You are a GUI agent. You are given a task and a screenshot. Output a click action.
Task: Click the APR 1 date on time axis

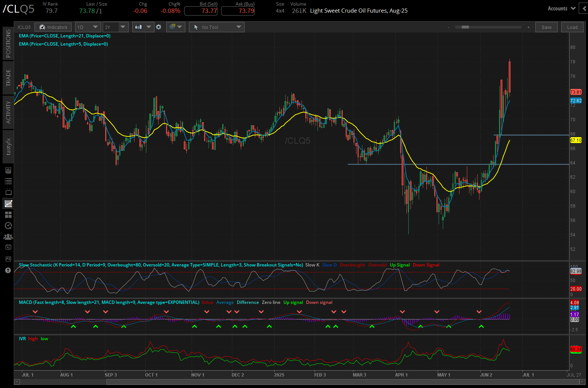[401, 375]
